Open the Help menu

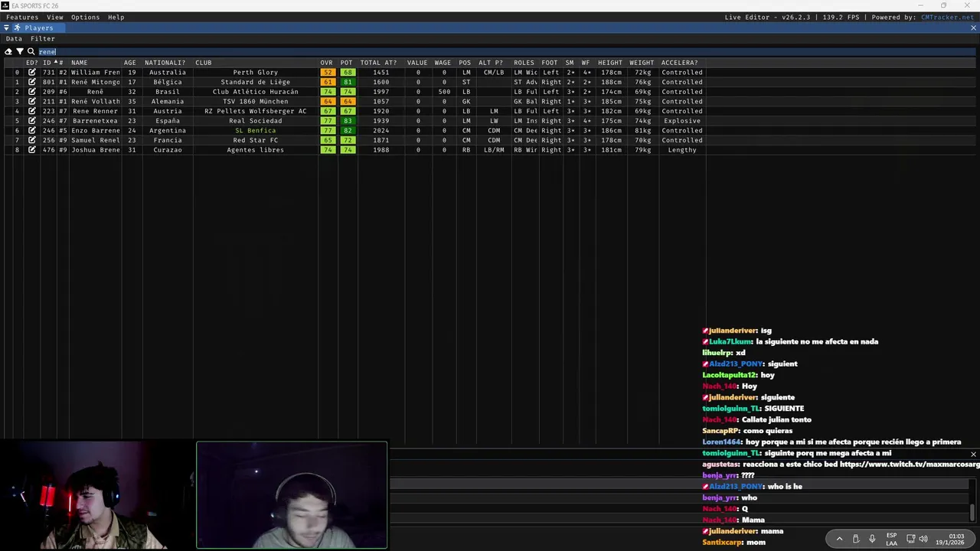pyautogui.click(x=116, y=17)
